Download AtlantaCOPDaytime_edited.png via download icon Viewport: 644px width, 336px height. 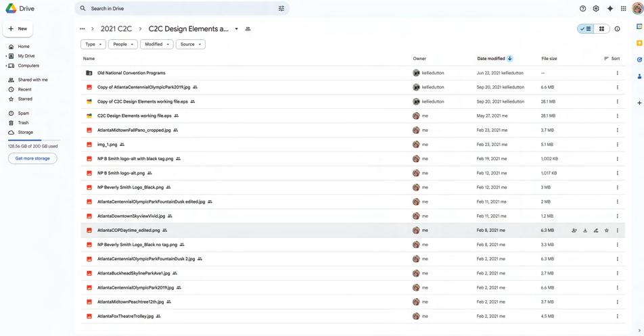(585, 231)
